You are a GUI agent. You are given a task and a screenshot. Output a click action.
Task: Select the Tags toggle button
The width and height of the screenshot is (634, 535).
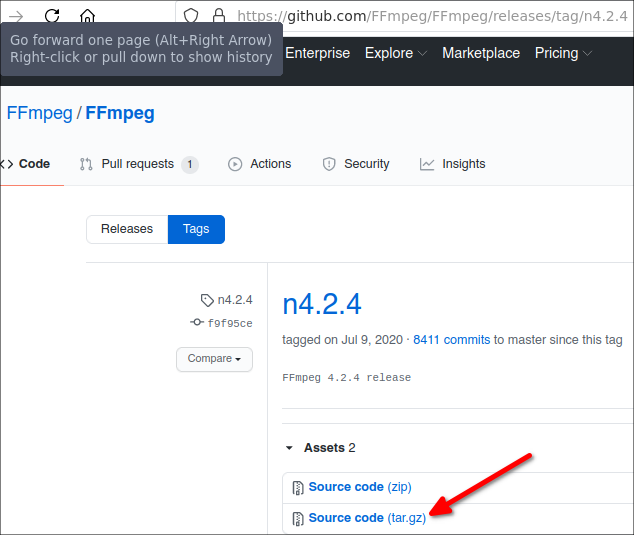196,229
